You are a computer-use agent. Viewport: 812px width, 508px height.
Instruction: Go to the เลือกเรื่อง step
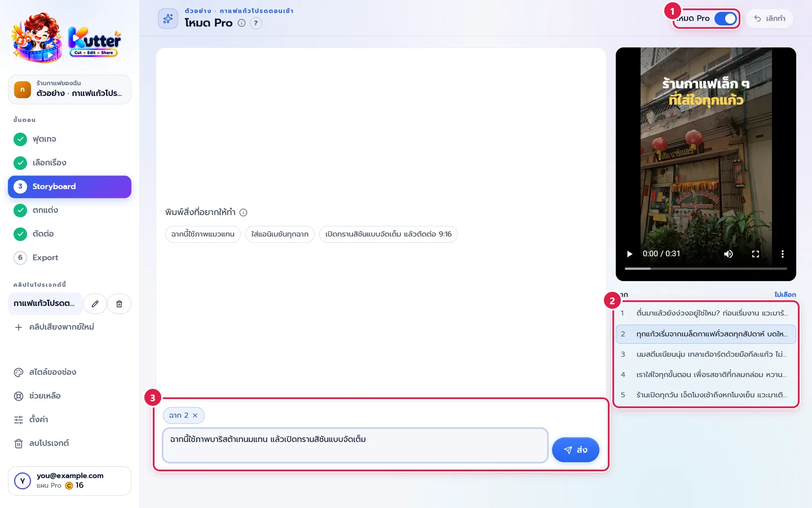[69, 163]
